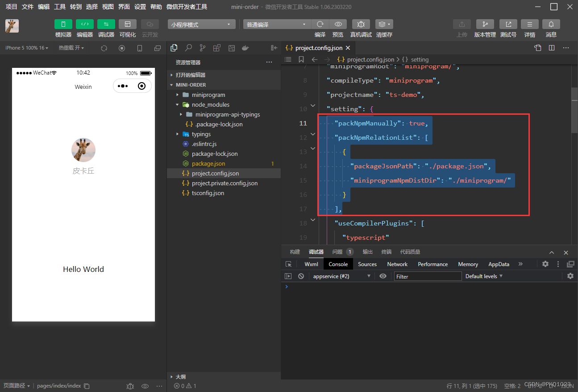The image size is (578, 392).
Task: Expand the typings folder
Action: click(x=224, y=134)
